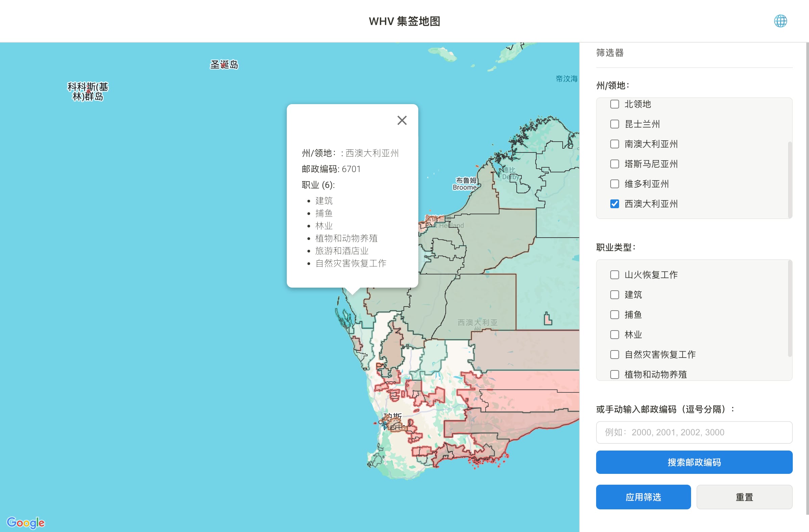Click the postcode input field

click(x=694, y=432)
